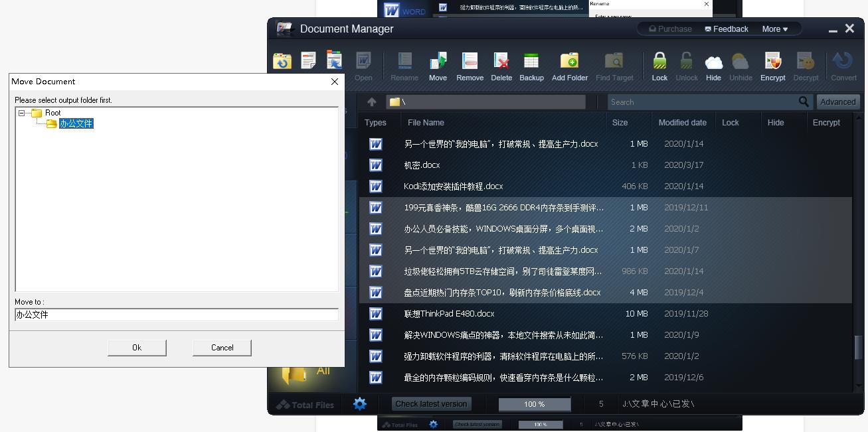Select the Hide icon on the toolbar
Image resolution: width=868 pixels, height=432 pixels.
[713, 65]
